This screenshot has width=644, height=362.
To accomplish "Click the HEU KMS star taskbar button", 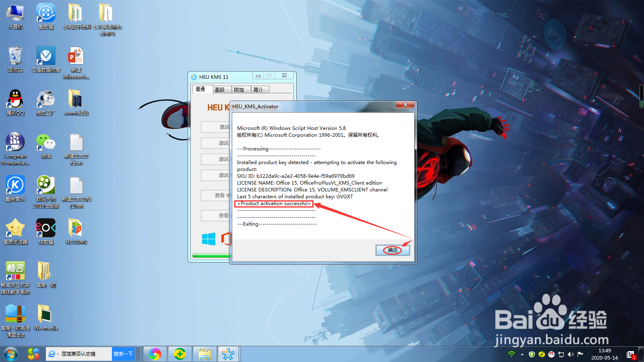I will (228, 354).
